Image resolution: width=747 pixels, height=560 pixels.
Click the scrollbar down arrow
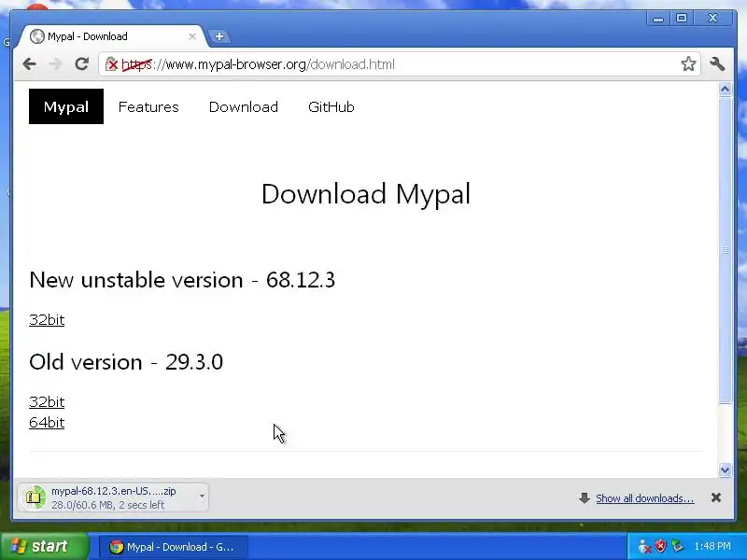coord(725,470)
